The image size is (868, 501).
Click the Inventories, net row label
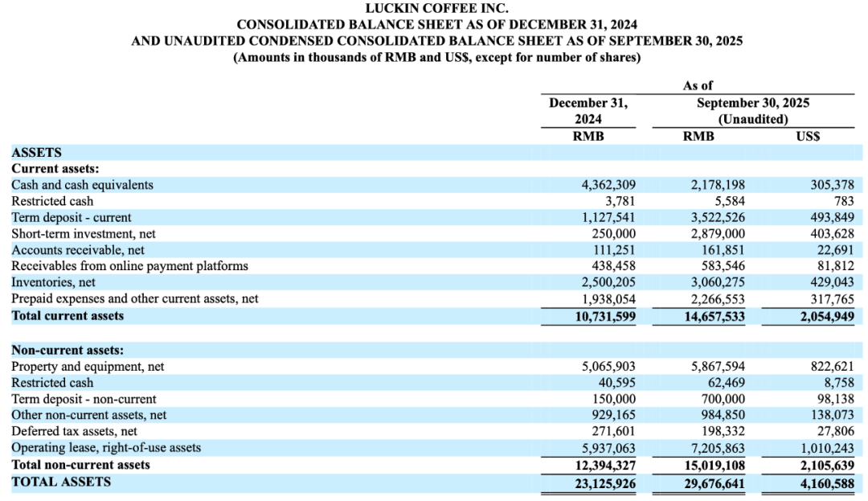[53, 282]
